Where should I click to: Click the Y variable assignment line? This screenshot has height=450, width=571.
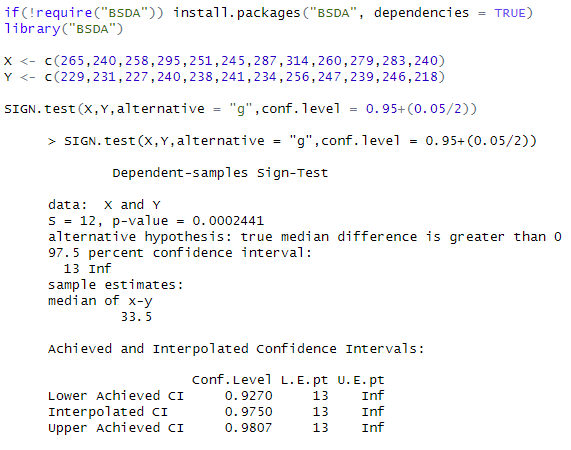pos(224,77)
